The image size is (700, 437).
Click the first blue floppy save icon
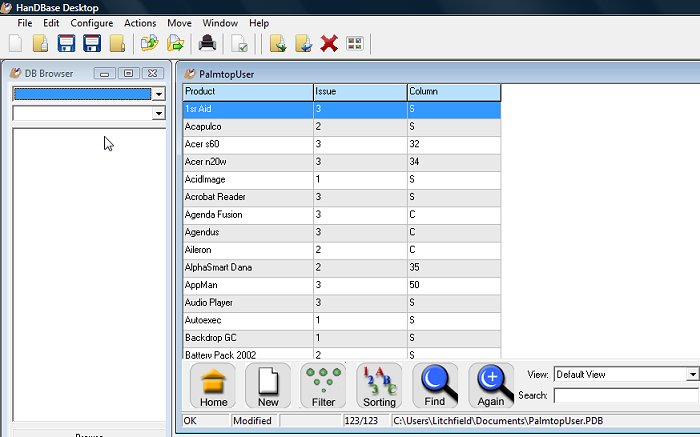(x=67, y=43)
